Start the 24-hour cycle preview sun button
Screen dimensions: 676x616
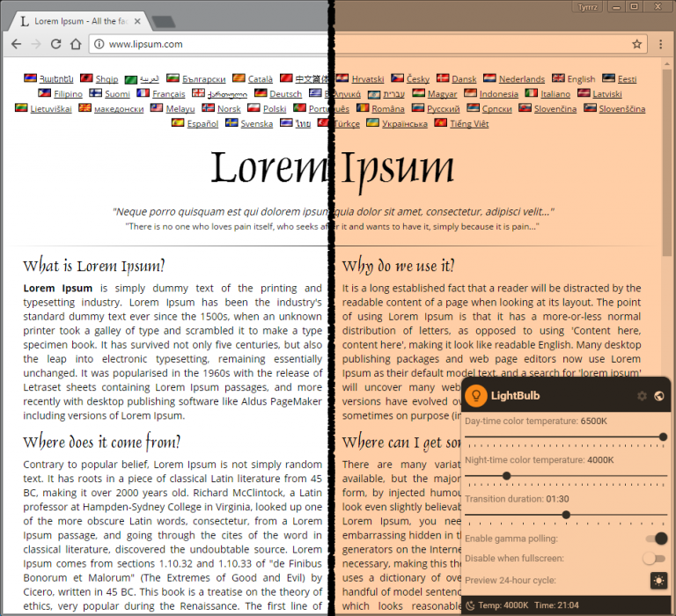tap(658, 581)
